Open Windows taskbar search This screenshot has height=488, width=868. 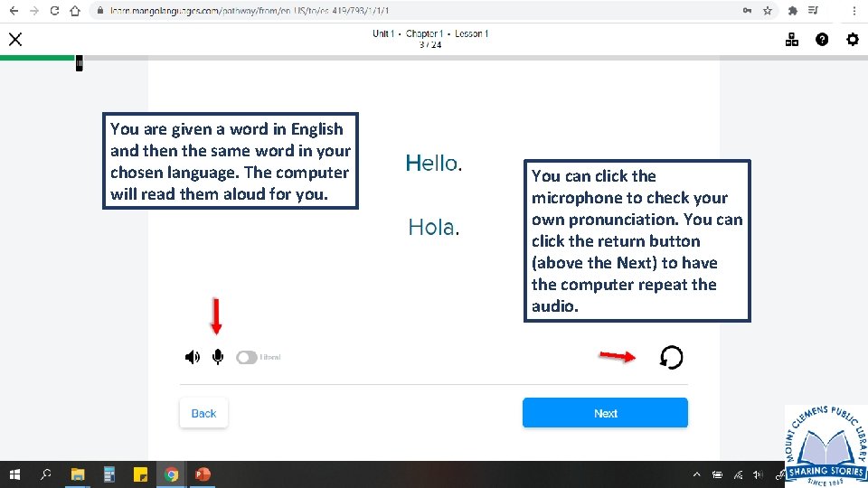coord(46,474)
